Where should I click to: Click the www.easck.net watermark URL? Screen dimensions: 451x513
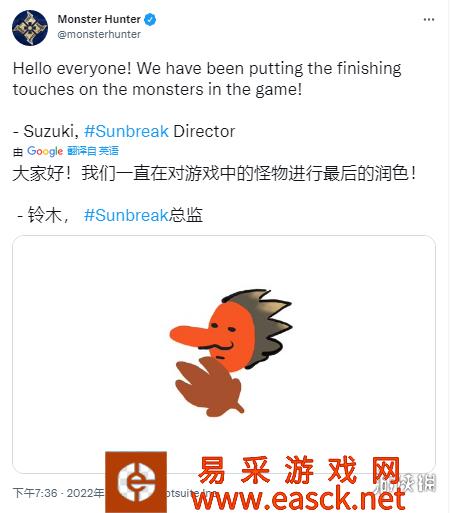pos(298,499)
